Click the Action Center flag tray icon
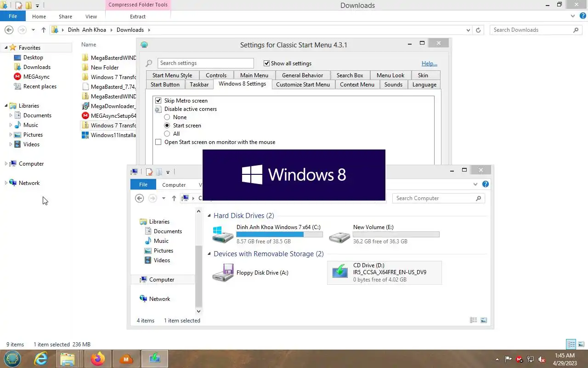588x368 pixels. (x=509, y=359)
